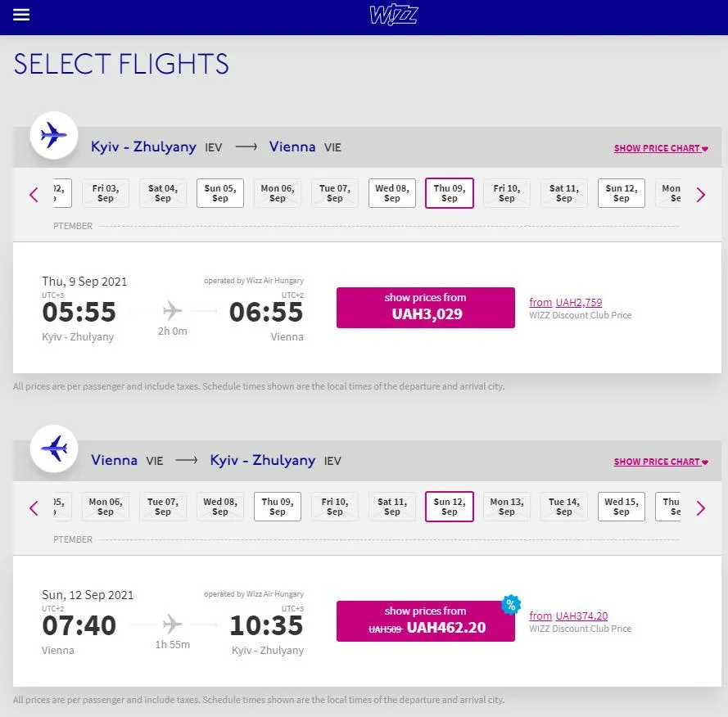Open the hamburger menu icon
The width and height of the screenshot is (728, 717).
click(21, 16)
